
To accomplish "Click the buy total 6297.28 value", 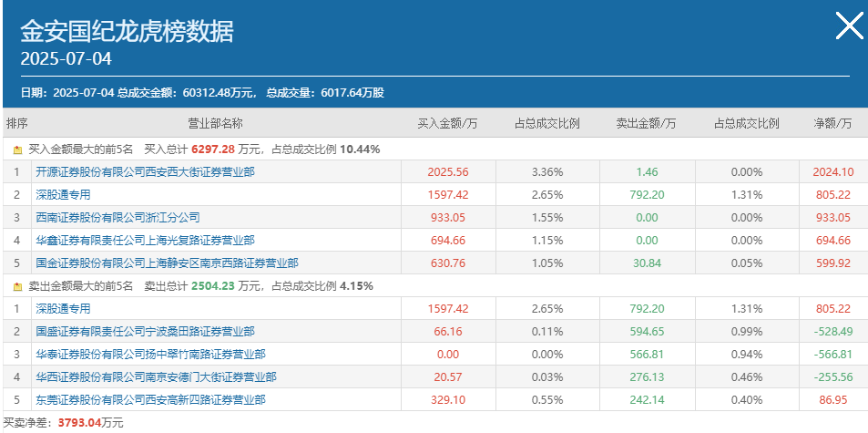I will [213, 149].
